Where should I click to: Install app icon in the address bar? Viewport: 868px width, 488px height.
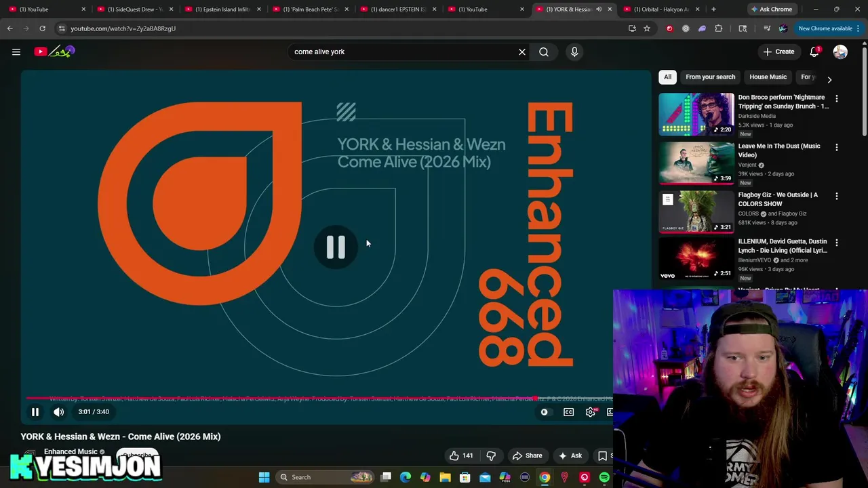(x=632, y=28)
